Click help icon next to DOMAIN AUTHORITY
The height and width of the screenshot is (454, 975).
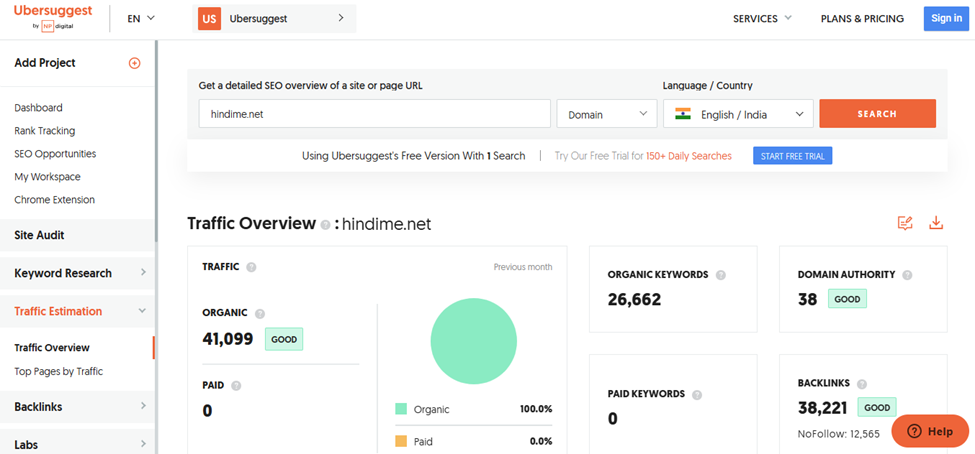click(907, 275)
